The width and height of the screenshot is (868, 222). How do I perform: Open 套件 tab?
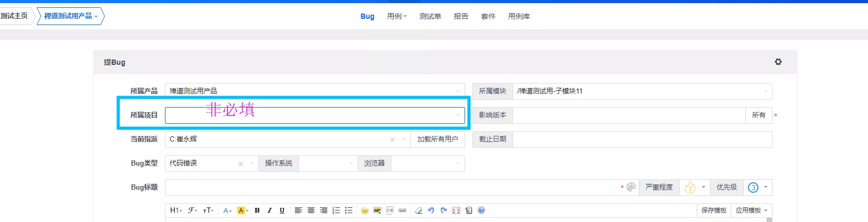pos(488,16)
